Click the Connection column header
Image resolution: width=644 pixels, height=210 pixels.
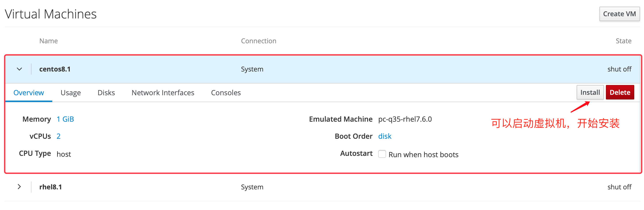[258, 41]
